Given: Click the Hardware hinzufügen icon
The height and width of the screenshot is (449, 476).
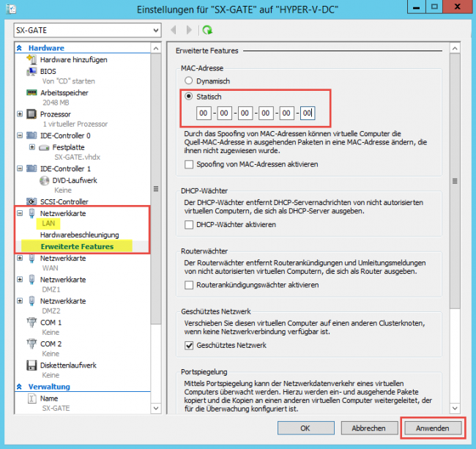Looking at the screenshot, I should click(x=31, y=59).
